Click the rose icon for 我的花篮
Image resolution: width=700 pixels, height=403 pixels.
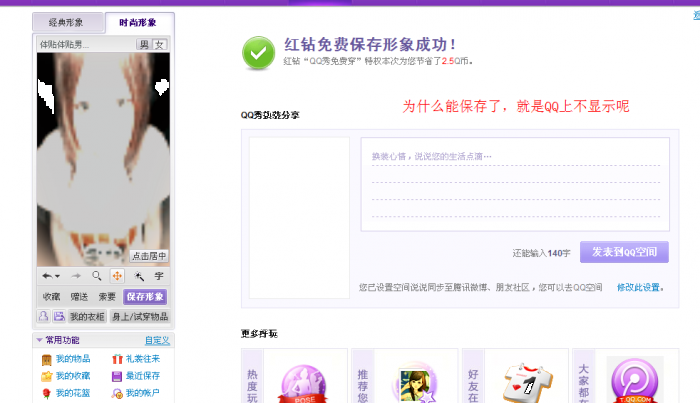coord(46,393)
